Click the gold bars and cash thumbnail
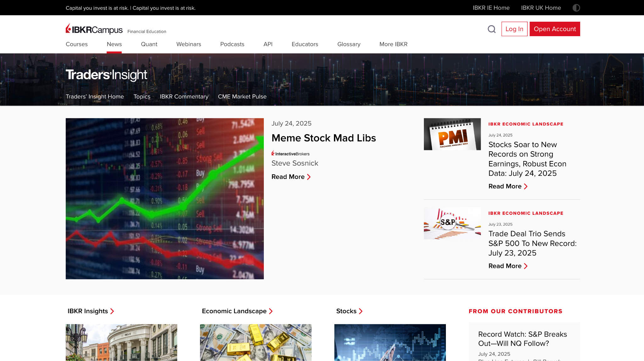 [x=256, y=342]
